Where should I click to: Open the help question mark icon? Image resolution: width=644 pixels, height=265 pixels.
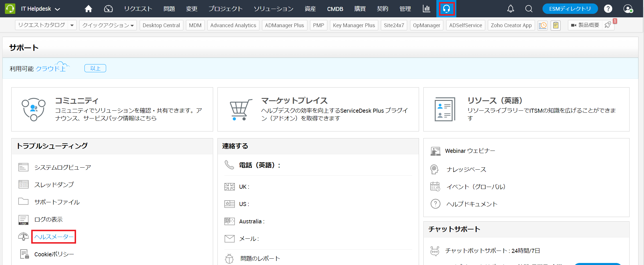[608, 9]
